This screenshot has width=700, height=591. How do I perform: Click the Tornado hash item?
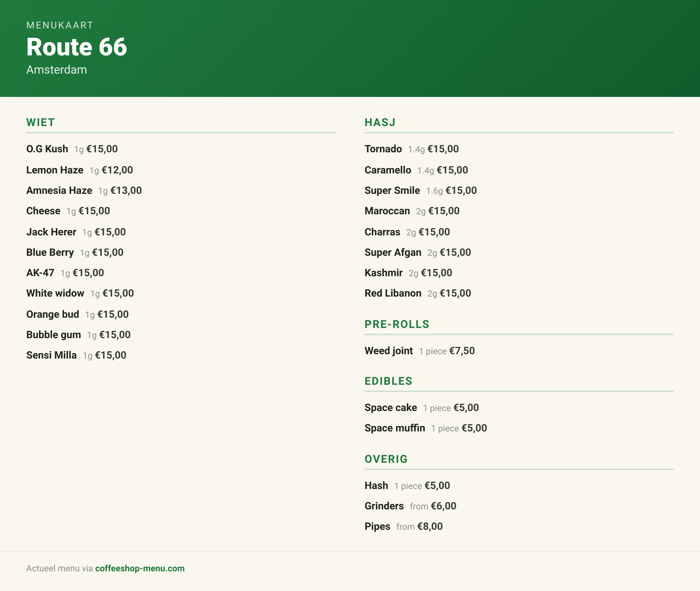[x=412, y=149]
